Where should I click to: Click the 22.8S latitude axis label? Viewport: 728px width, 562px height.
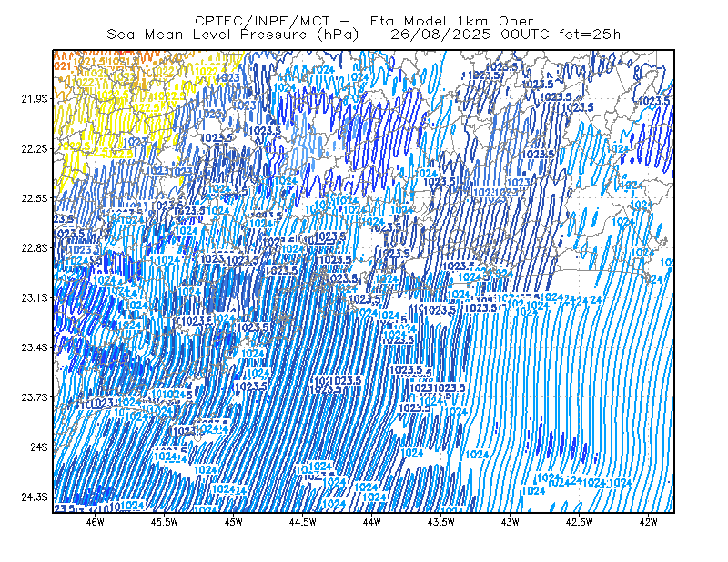(35, 248)
